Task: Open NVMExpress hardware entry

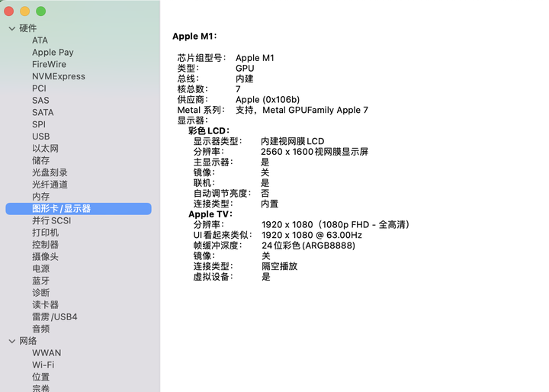Action: coord(59,76)
